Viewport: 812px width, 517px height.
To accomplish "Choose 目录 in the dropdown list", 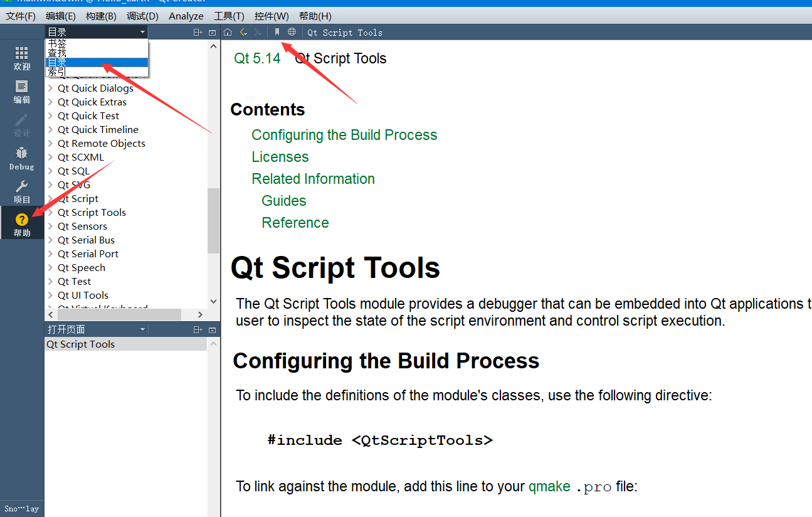I will click(x=97, y=62).
